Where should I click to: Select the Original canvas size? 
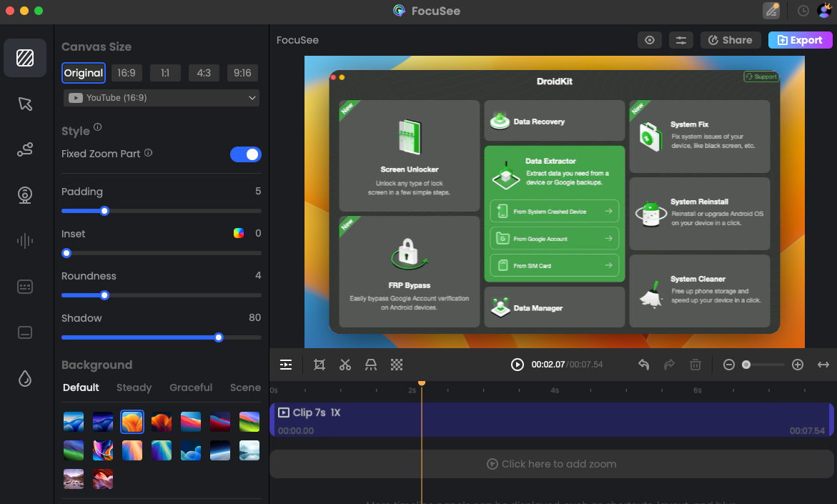[84, 73]
